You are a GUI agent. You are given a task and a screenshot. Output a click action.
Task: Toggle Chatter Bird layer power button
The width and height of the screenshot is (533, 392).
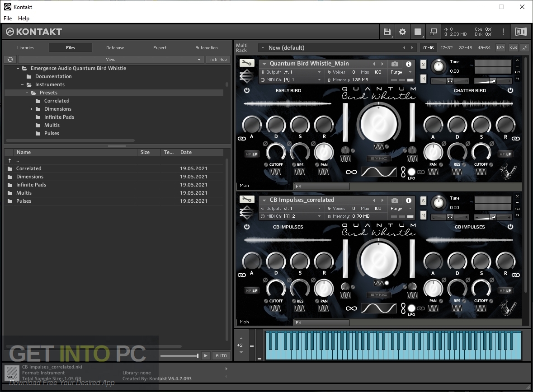510,90
